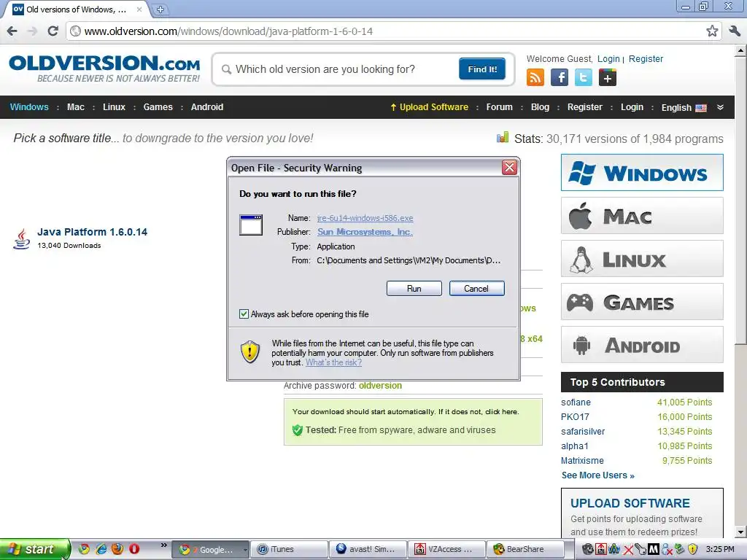Click See More Users link
This screenshot has height=560, width=747.
point(597,475)
